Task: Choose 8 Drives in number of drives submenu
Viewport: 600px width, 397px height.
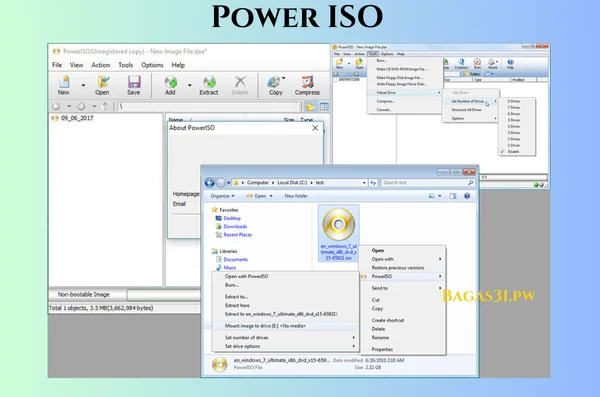Action: click(x=514, y=101)
